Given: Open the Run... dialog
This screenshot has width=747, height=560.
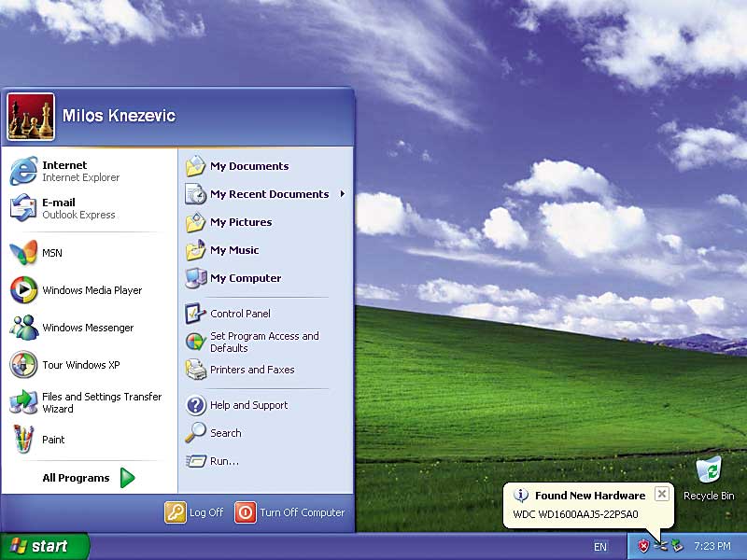Looking at the screenshot, I should 266,461.
